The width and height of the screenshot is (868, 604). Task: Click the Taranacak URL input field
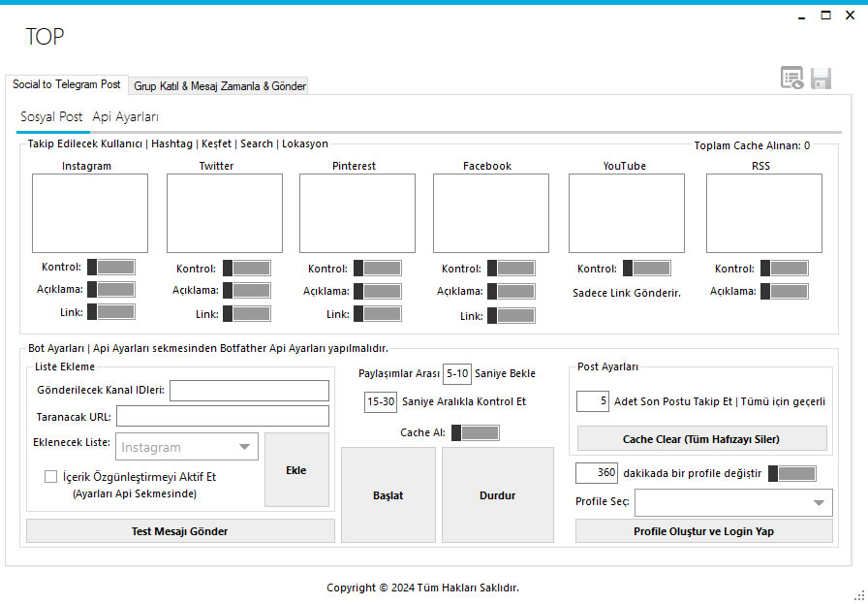coord(223,416)
